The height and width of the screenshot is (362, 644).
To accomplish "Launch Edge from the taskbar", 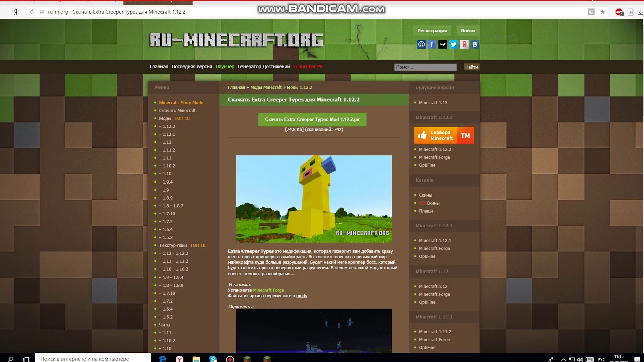I will point(163,359).
